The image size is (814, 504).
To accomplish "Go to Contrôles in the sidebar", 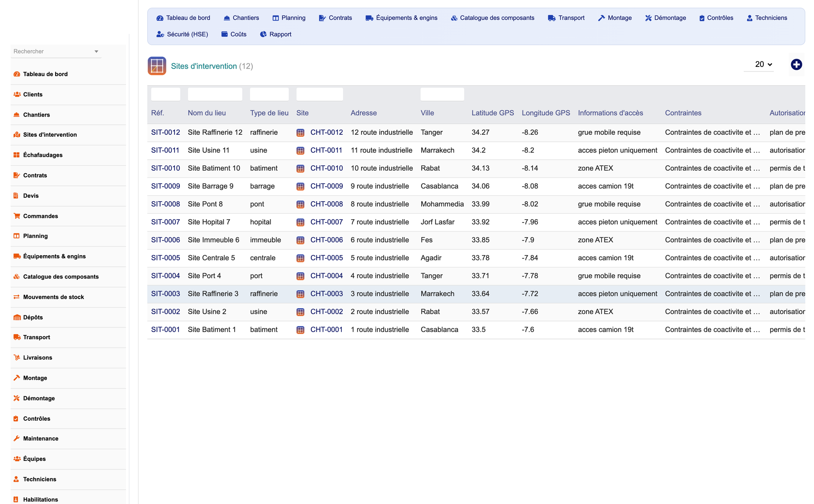I will (37, 419).
